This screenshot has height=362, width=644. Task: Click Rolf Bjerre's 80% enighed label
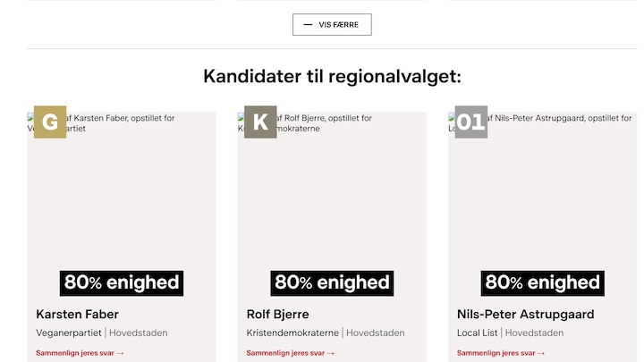point(332,283)
